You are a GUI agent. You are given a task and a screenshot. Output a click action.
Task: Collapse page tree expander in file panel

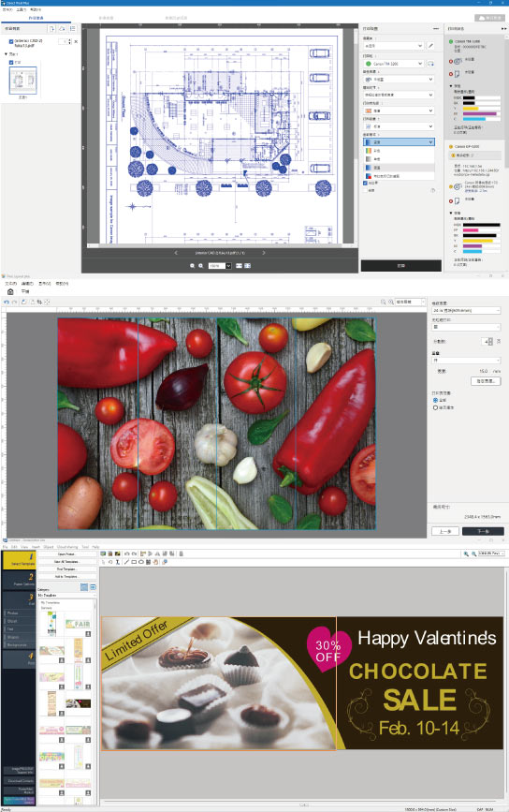coord(7,54)
